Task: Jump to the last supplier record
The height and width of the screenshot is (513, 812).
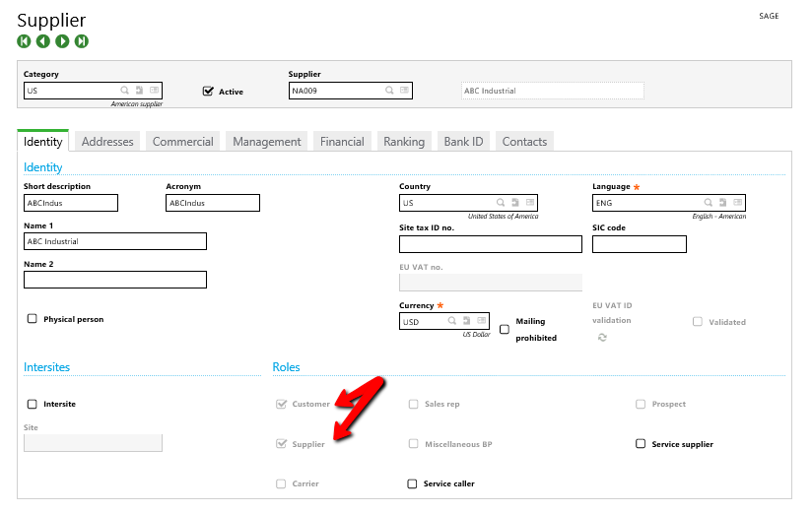Action: 82,41
